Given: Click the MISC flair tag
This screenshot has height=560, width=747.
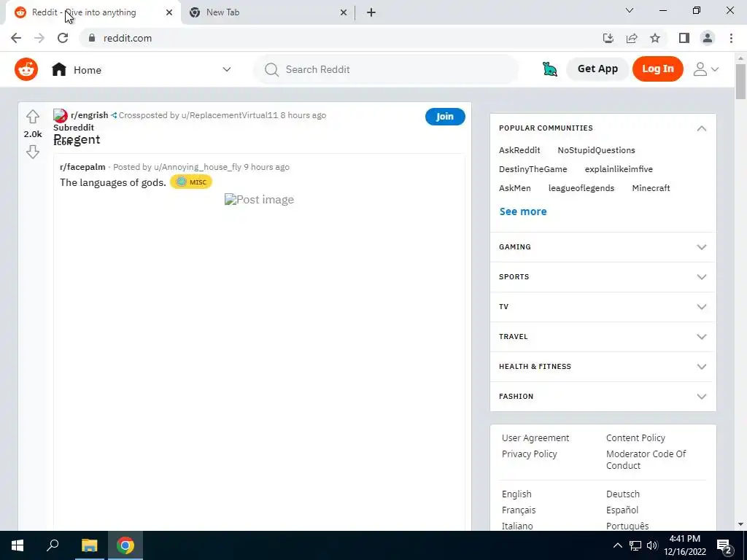Looking at the screenshot, I should 191,182.
